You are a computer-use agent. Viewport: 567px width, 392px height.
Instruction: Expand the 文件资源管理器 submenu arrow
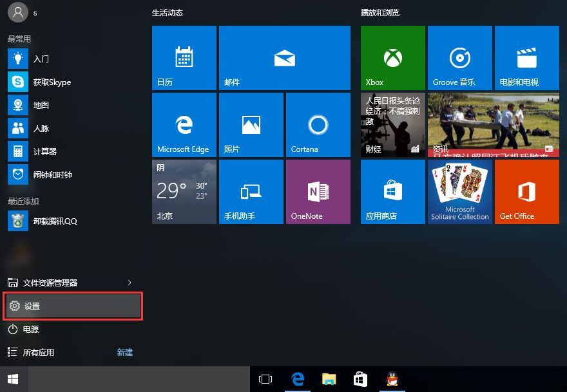coord(129,283)
